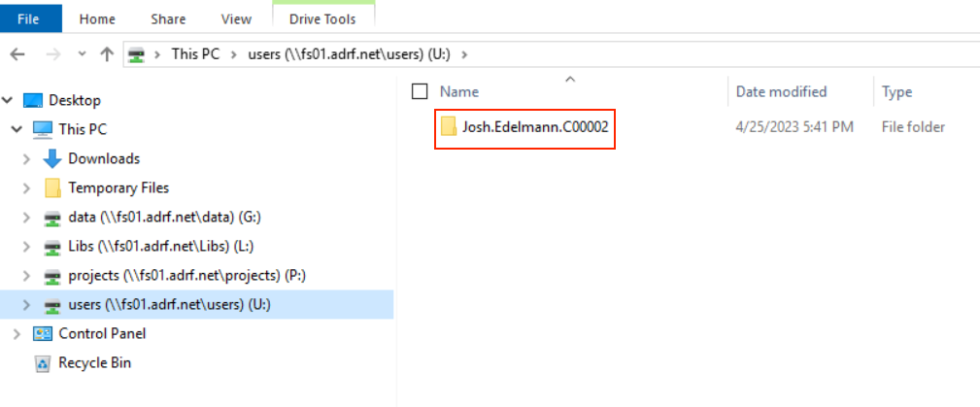The image size is (980, 407).
Task: Collapse the This PC tree node
Action: click(x=17, y=129)
